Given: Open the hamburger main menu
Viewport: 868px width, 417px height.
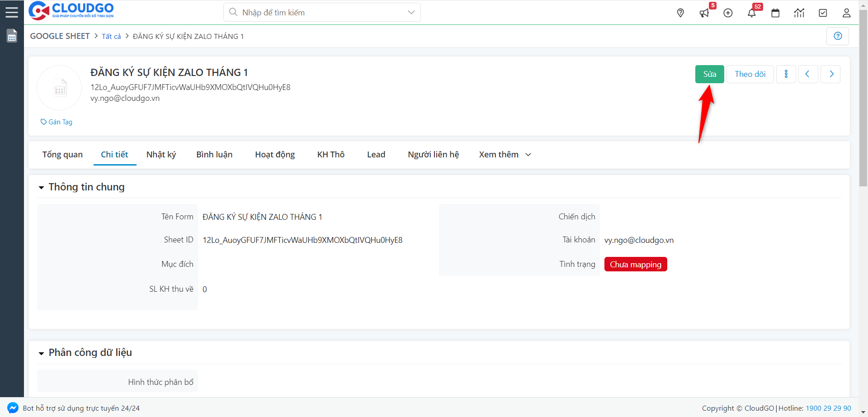Looking at the screenshot, I should [x=12, y=12].
